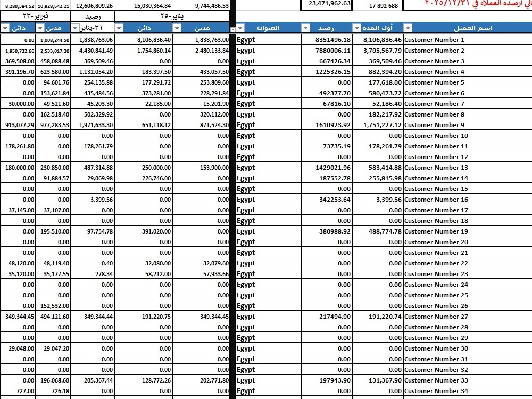Screen dimensions: 532x399
Task: Open filter dropdown for اسم العميل column
Action: (x=408, y=28)
